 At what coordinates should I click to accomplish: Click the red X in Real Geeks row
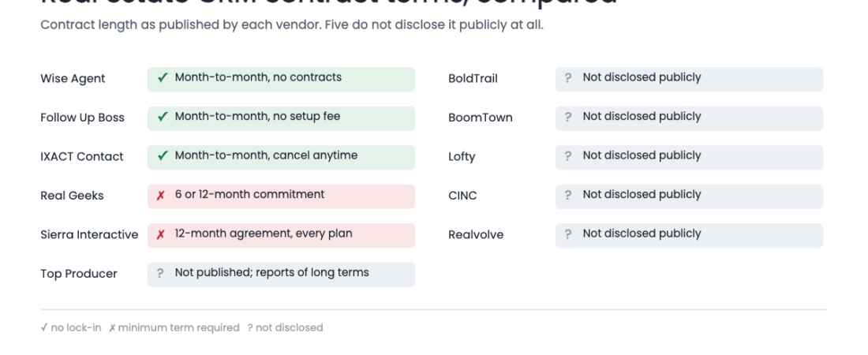pos(160,196)
